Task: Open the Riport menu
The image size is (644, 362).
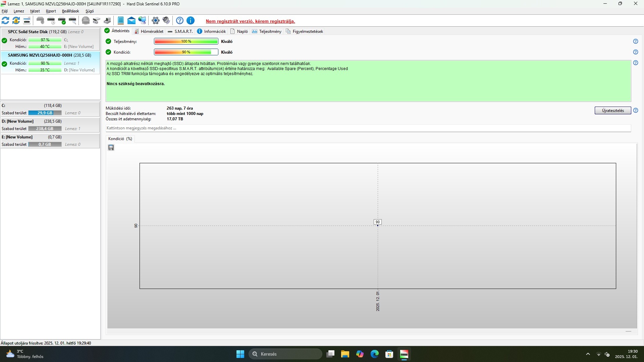Action: [x=51, y=11]
